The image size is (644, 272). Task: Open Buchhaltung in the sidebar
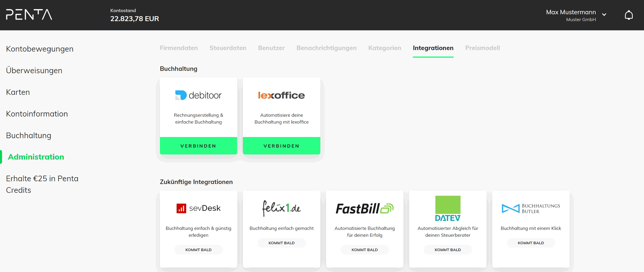29,135
